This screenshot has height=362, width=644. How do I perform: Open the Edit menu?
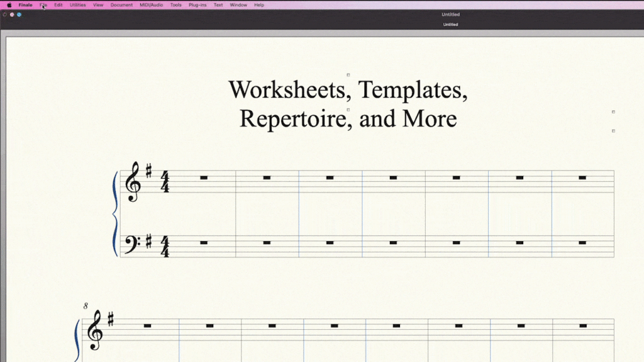click(x=58, y=5)
